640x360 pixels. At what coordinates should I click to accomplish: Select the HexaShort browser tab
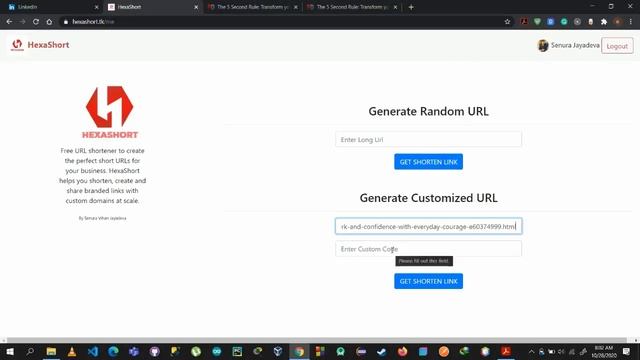153,7
